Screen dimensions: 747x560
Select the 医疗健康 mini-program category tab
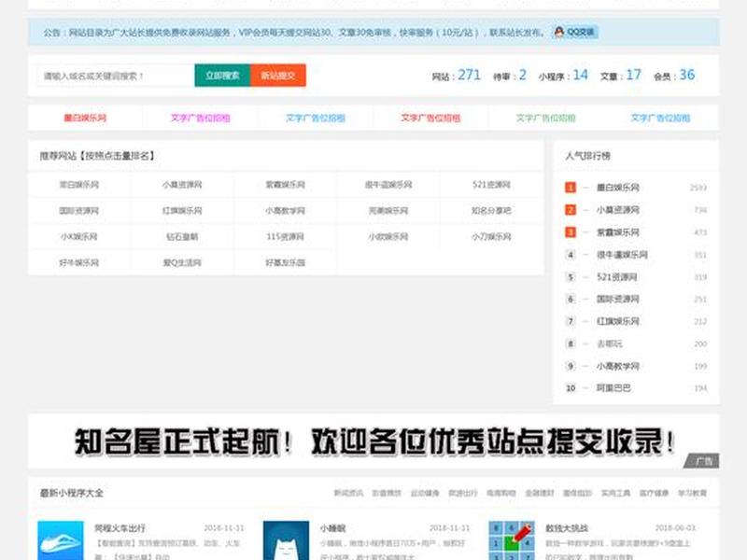(x=654, y=493)
